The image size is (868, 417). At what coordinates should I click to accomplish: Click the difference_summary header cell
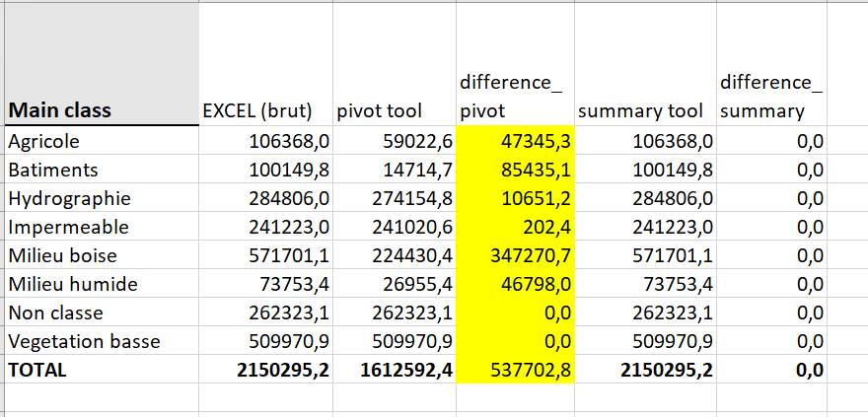[x=770, y=97]
